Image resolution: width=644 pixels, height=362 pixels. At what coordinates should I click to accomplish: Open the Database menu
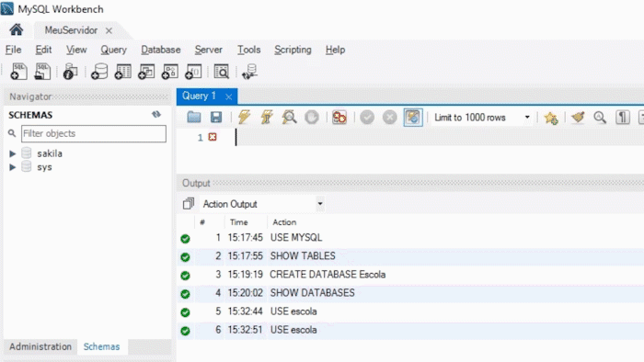click(161, 50)
